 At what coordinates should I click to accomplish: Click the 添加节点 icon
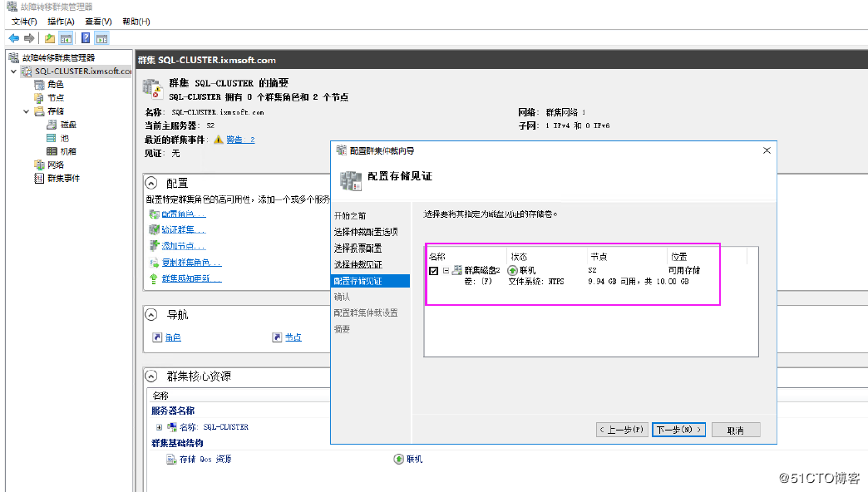point(155,245)
